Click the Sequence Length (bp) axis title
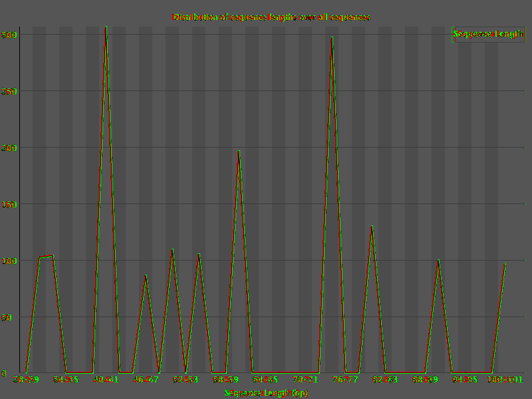 pyautogui.click(x=266, y=393)
